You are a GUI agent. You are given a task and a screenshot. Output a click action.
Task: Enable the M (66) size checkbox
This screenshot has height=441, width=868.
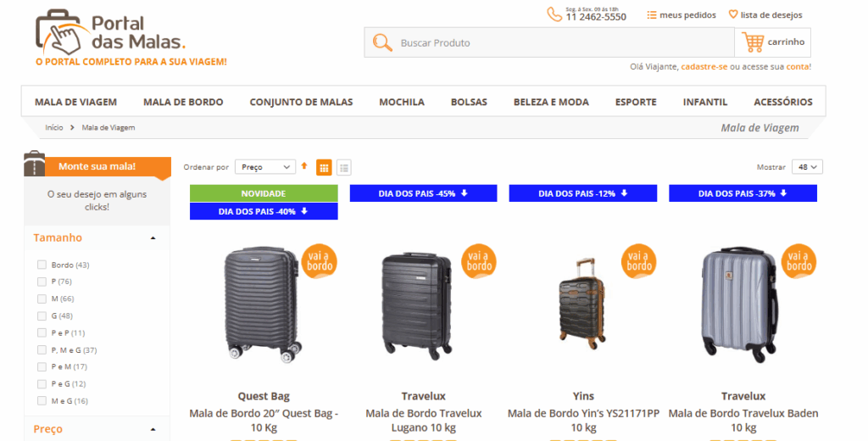(42, 299)
